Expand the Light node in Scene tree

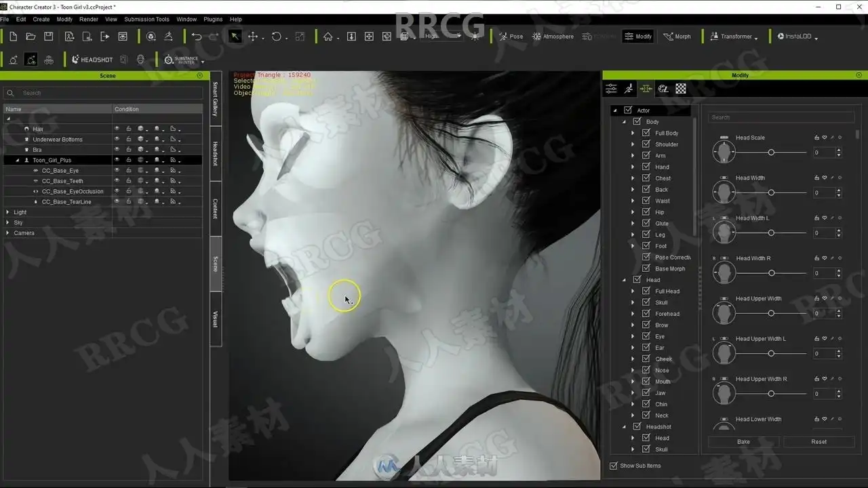click(8, 212)
